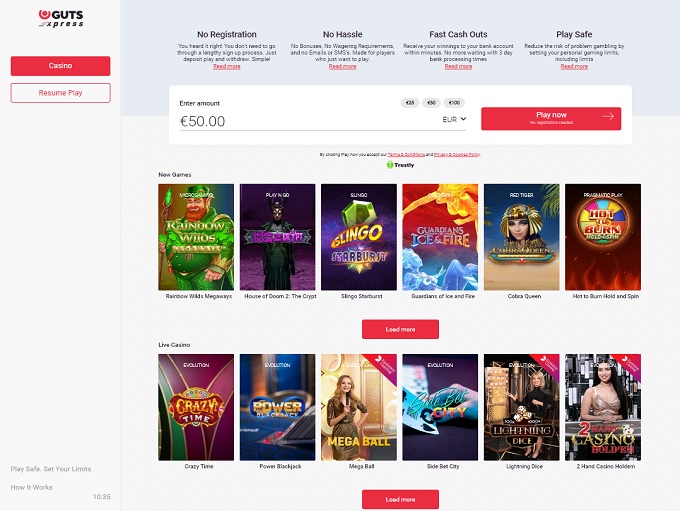Open the Casino section in sidebar
This screenshot has height=511, width=680.
coord(60,66)
